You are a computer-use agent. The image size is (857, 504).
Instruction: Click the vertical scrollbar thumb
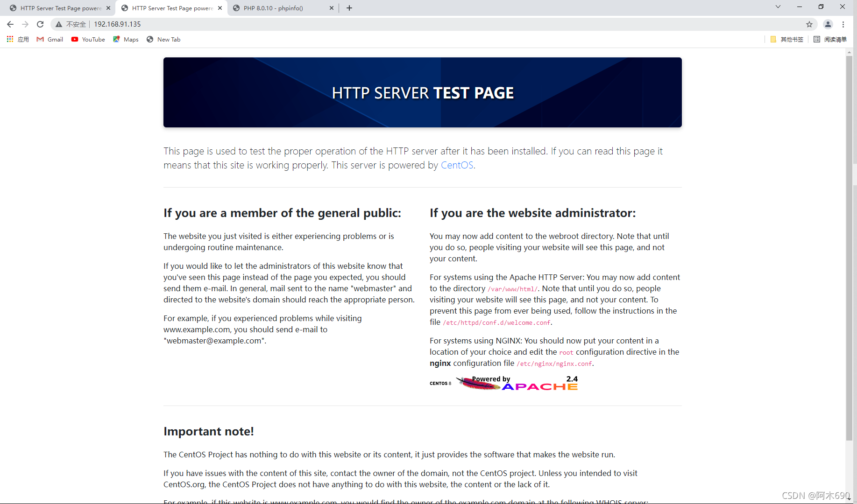click(x=849, y=247)
